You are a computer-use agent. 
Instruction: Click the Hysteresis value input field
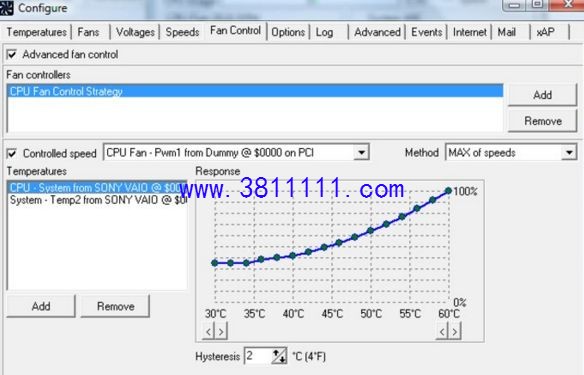[x=258, y=356]
